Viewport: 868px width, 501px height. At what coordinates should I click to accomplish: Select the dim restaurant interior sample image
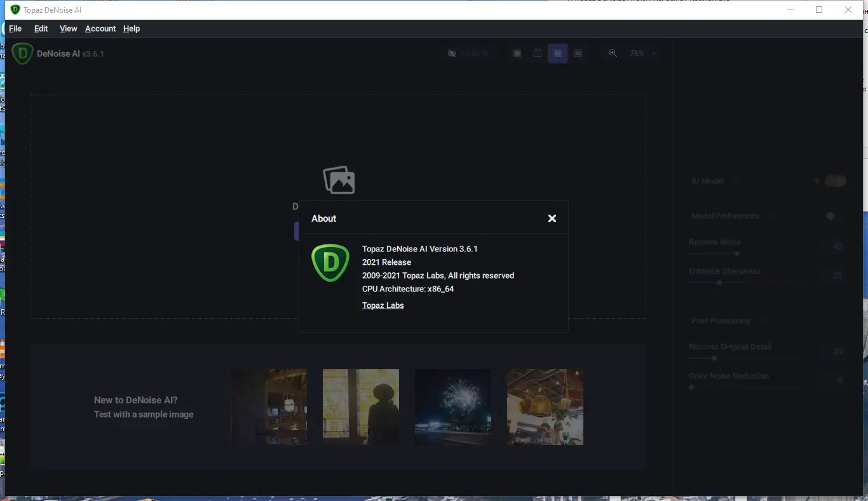click(x=269, y=407)
